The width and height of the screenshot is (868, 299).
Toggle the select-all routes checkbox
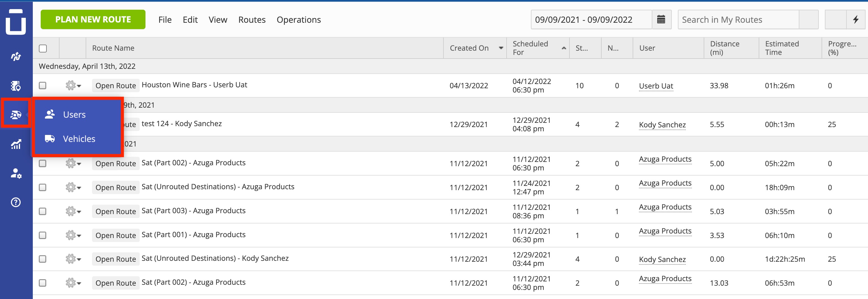point(43,49)
